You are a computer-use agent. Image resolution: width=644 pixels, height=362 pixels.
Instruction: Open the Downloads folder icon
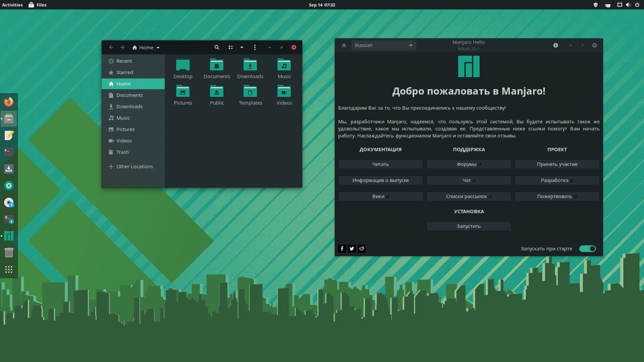(x=250, y=69)
